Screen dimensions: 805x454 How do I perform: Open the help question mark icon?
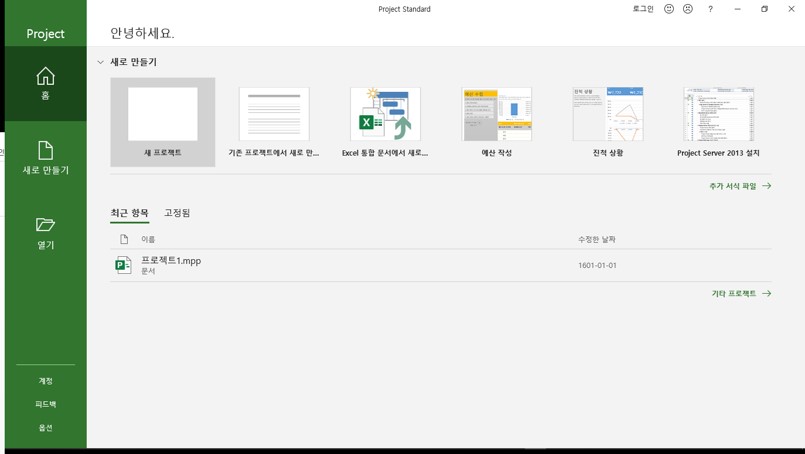(711, 9)
